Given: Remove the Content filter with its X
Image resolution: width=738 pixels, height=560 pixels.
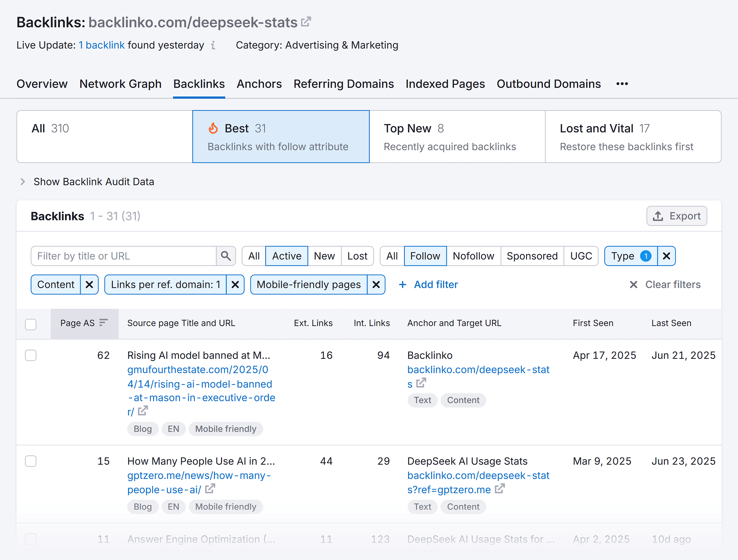Looking at the screenshot, I should 89,284.
